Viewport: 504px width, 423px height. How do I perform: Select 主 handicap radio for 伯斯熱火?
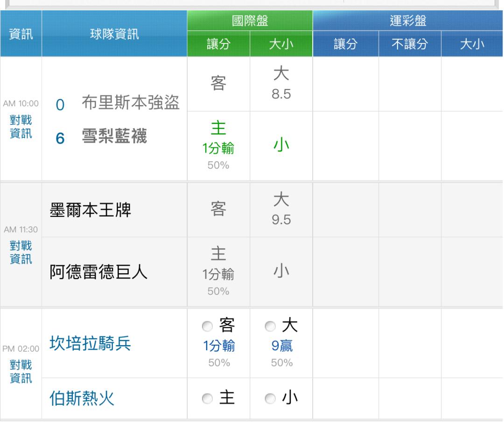click(x=207, y=399)
